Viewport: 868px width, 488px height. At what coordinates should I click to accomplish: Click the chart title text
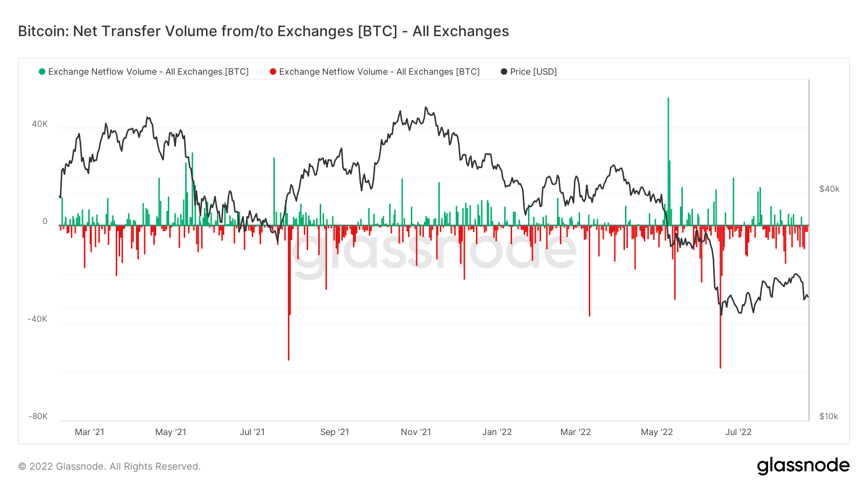pyautogui.click(x=263, y=31)
